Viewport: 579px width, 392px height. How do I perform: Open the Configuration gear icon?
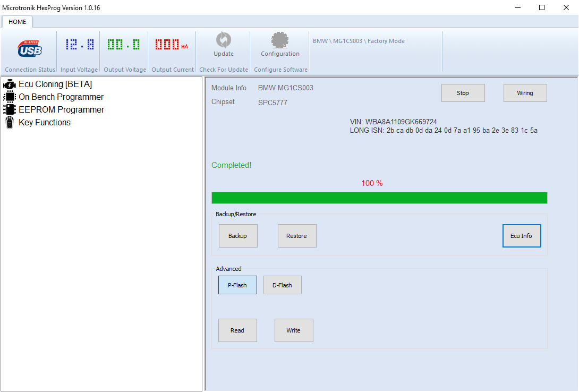280,40
